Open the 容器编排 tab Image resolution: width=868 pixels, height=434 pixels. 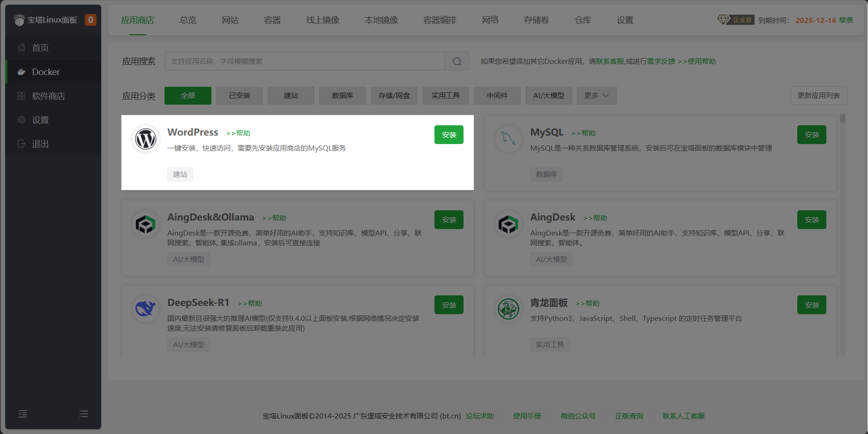point(440,20)
